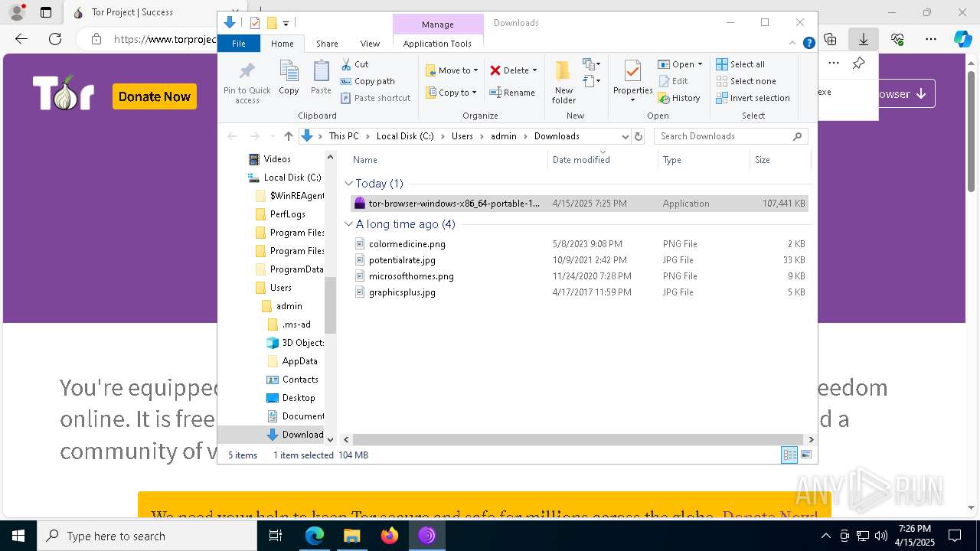This screenshot has width=980, height=551.
Task: Switch to details view layout
Action: point(789,455)
